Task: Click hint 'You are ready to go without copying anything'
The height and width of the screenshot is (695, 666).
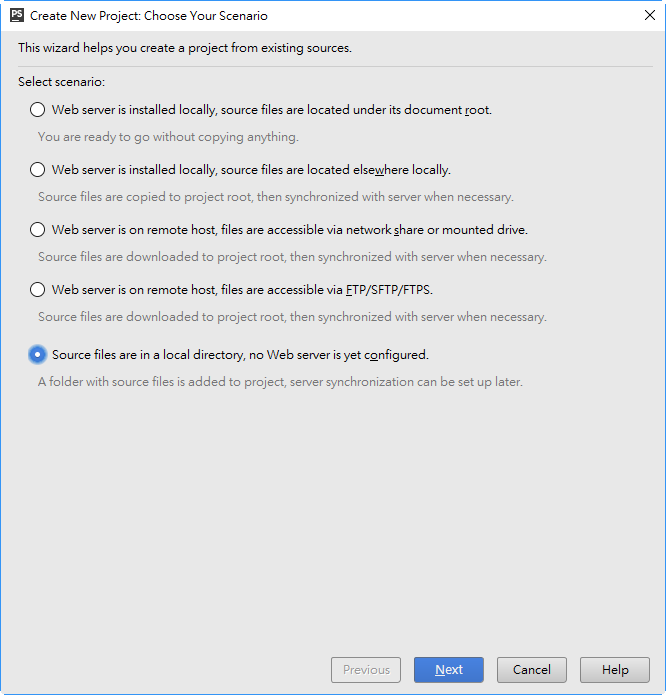Action: (168, 137)
